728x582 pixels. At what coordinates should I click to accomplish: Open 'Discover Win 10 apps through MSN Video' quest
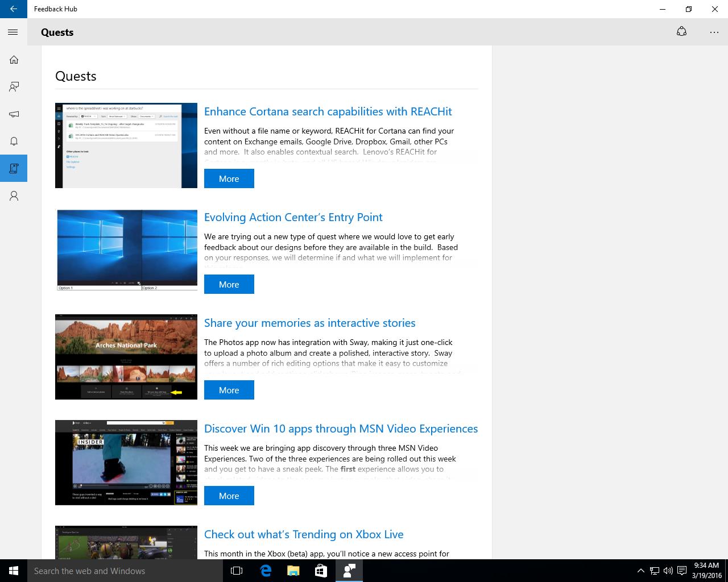pyautogui.click(x=341, y=429)
